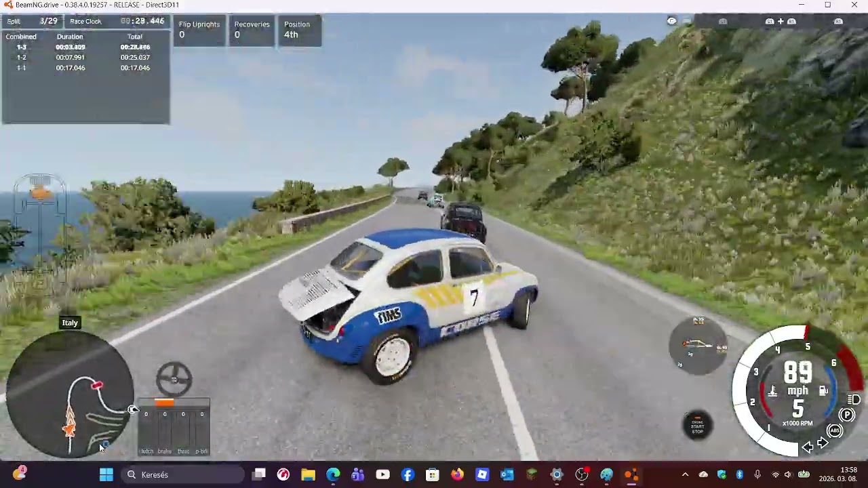Open YouTube from the taskbar
Screen dimensions: 868x488
point(382,474)
